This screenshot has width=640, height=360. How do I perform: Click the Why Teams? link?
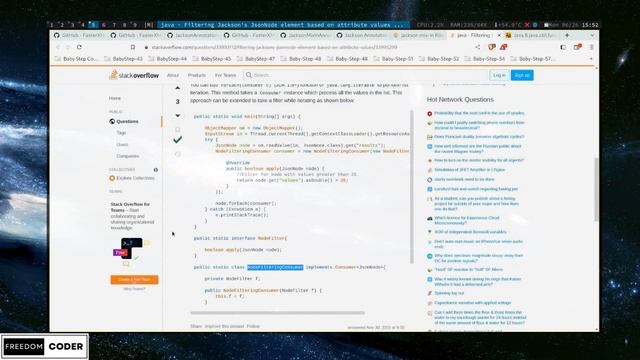click(x=134, y=289)
